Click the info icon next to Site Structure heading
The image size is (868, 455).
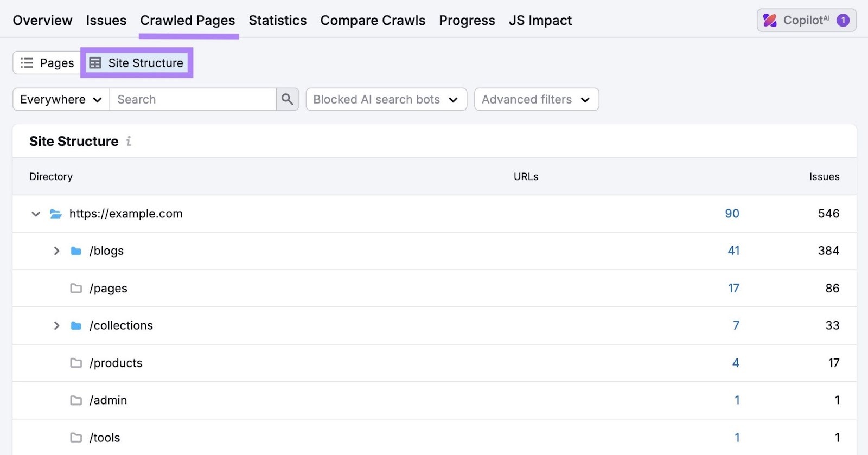(x=129, y=142)
